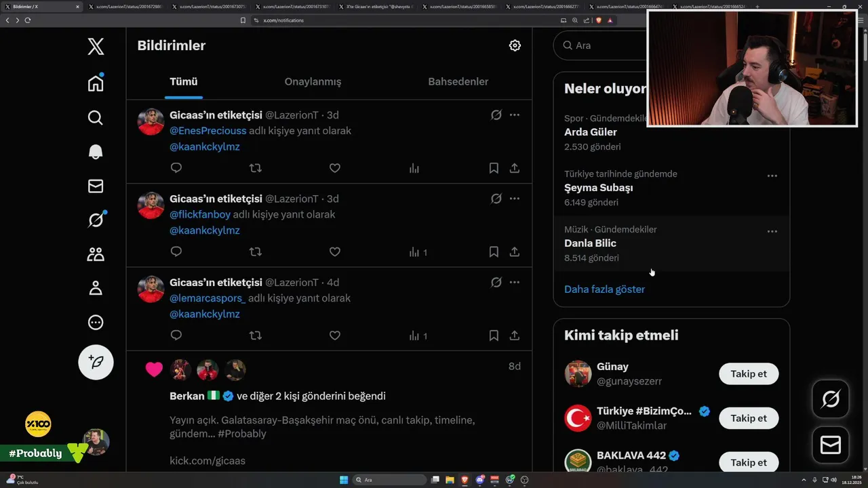This screenshot has height=488, width=868.
Task: Open Discord from the taskbar
Action: pos(480,480)
